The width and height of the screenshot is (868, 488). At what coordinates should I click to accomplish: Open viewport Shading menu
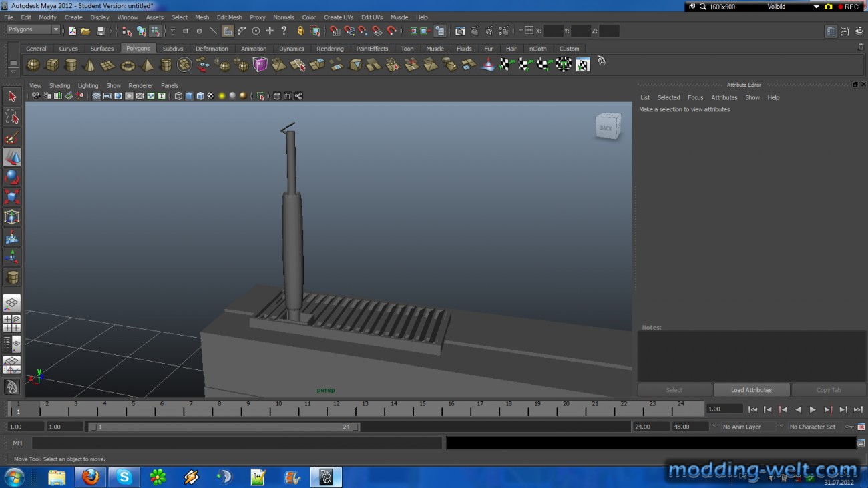pos(59,85)
